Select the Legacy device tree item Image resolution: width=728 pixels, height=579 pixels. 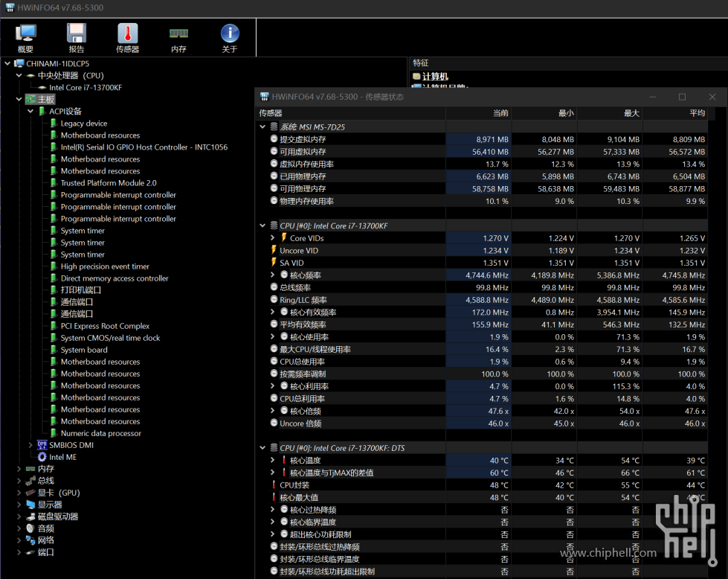(x=83, y=123)
